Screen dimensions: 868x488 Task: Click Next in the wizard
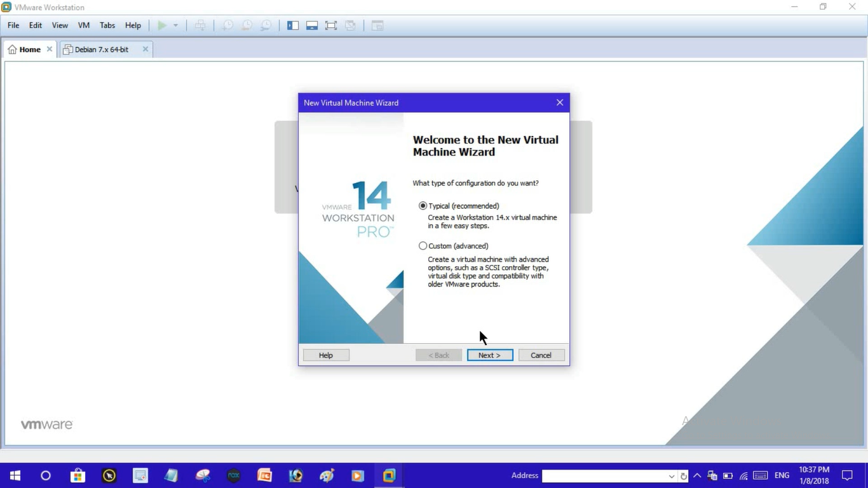(489, 355)
